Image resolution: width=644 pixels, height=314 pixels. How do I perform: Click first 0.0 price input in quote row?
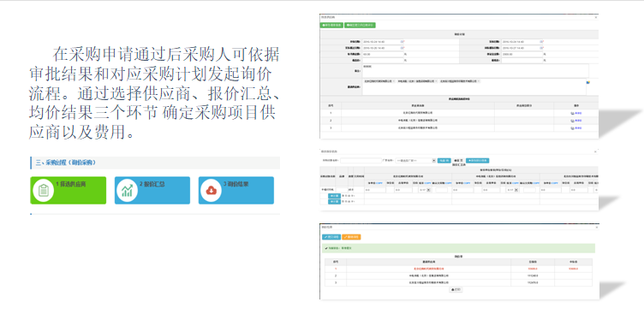click(375, 190)
